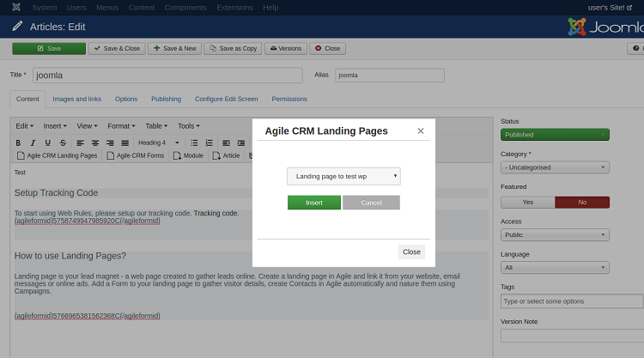Close the Agile CRM dialog with X
Viewport: 644px width, 358px height.
pyautogui.click(x=421, y=131)
